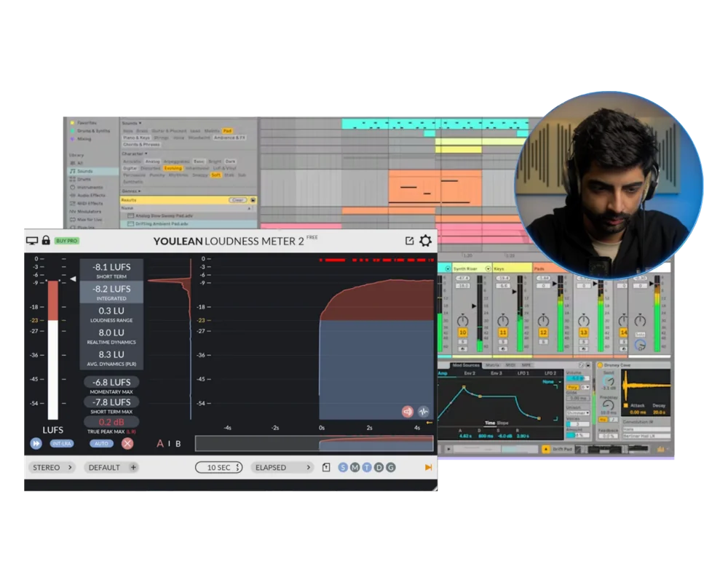Click the waveform icon on the loudness graph

point(424,411)
